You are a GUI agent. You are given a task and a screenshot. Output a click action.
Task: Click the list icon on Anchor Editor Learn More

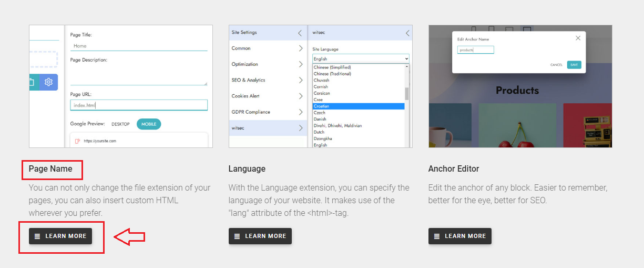(437, 236)
